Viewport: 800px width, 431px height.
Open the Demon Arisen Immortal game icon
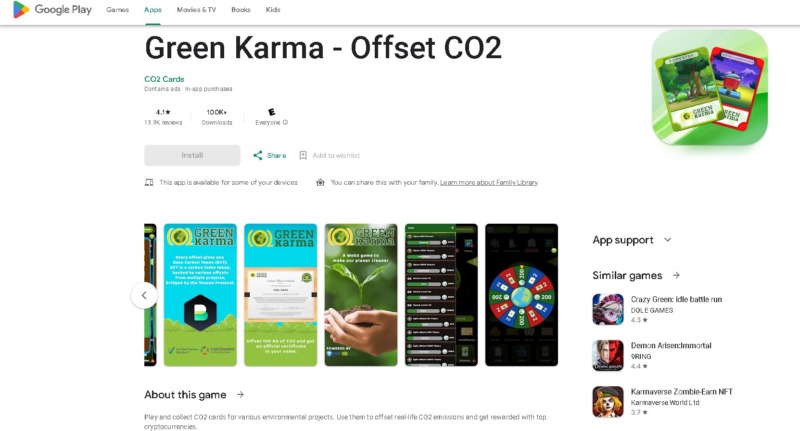pyautogui.click(x=608, y=356)
